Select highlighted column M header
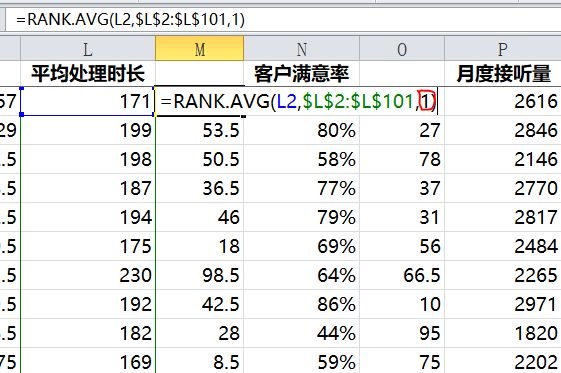Screen dimensions: 561x373 [200, 49]
